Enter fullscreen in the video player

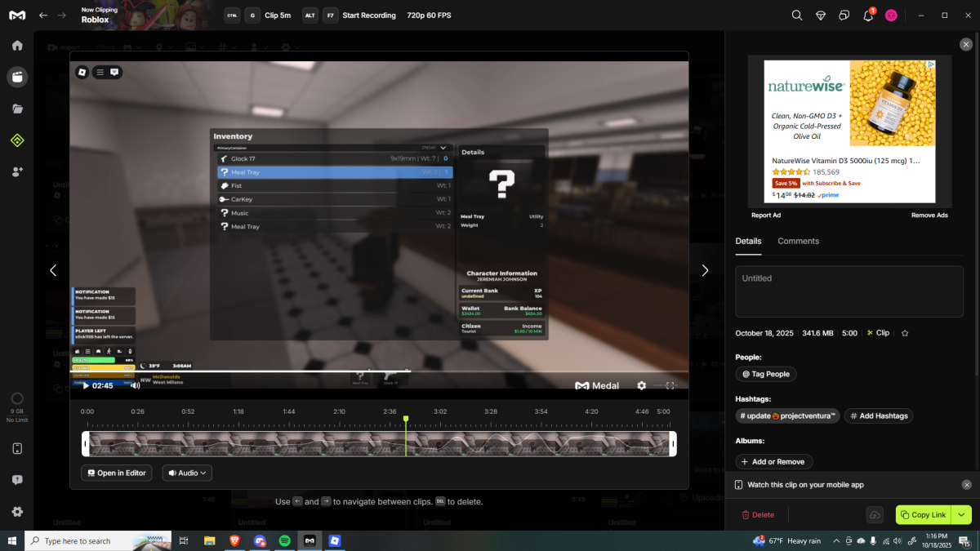tap(670, 385)
